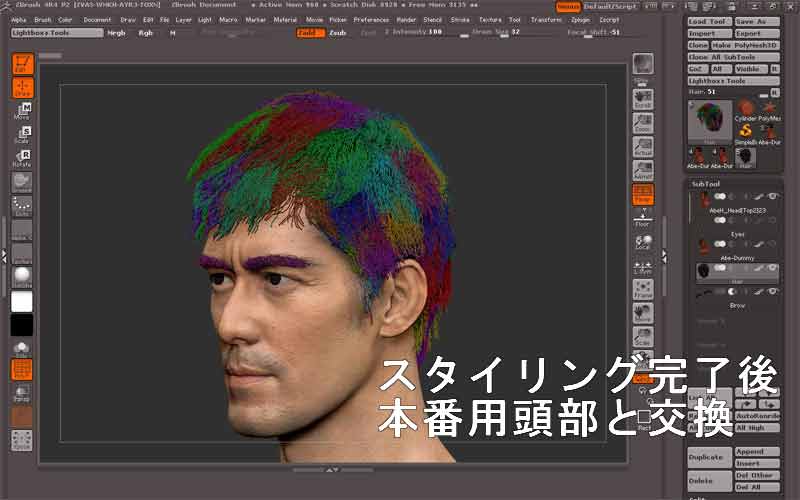Expand the Lightbox Tools dropdown on top shelf
800x500 pixels.
[57, 33]
